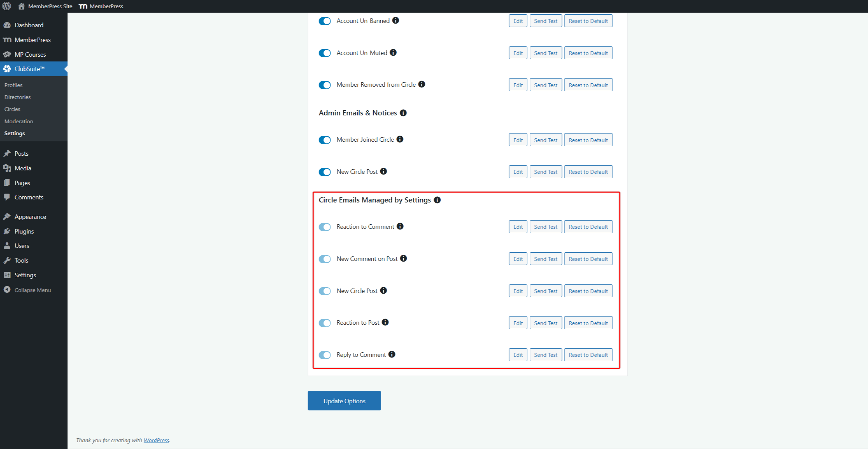
Task: Click info icon beside Reaction to Post
Action: 385,322
